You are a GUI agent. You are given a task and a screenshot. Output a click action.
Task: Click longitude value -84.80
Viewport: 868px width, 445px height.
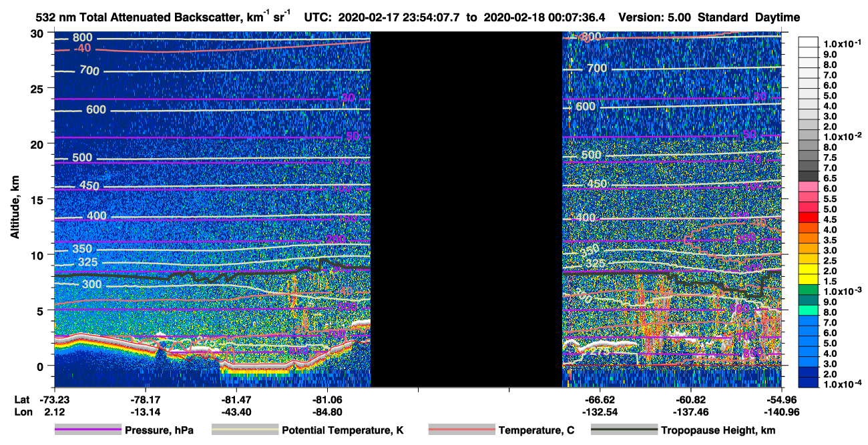327,412
